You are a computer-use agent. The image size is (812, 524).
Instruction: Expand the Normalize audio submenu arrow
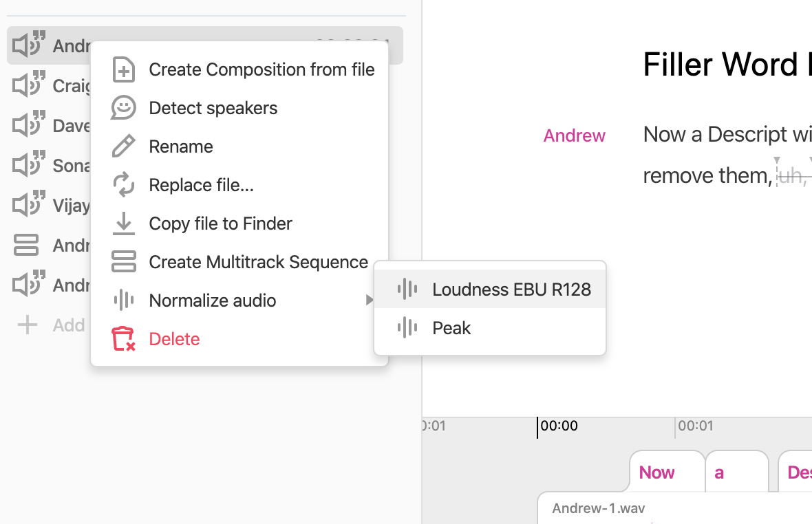pyautogui.click(x=369, y=300)
